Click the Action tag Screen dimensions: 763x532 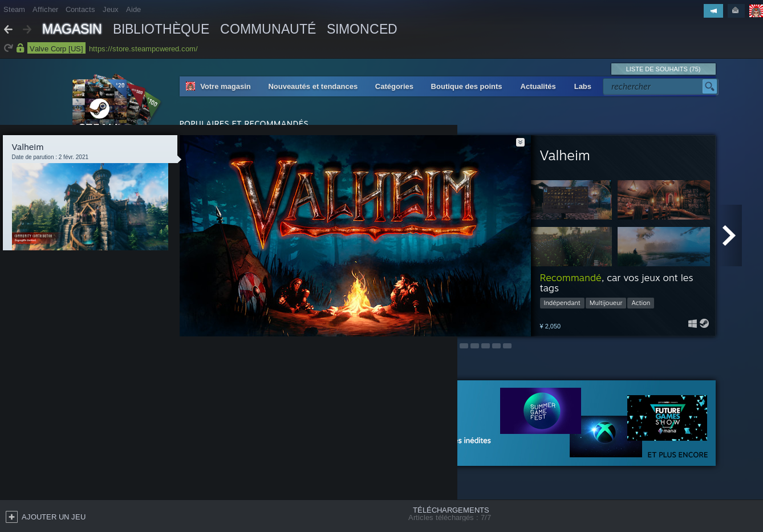(x=640, y=303)
